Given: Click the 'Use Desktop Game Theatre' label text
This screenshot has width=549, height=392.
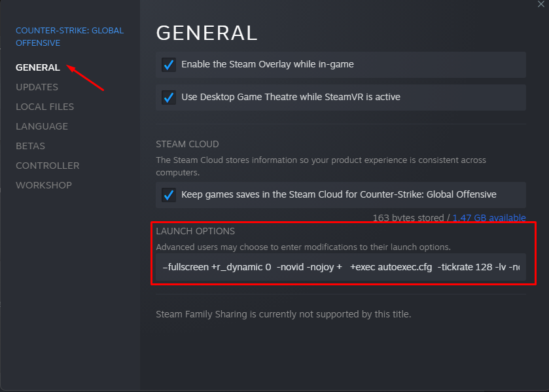Looking at the screenshot, I should pyautogui.click(x=291, y=98).
